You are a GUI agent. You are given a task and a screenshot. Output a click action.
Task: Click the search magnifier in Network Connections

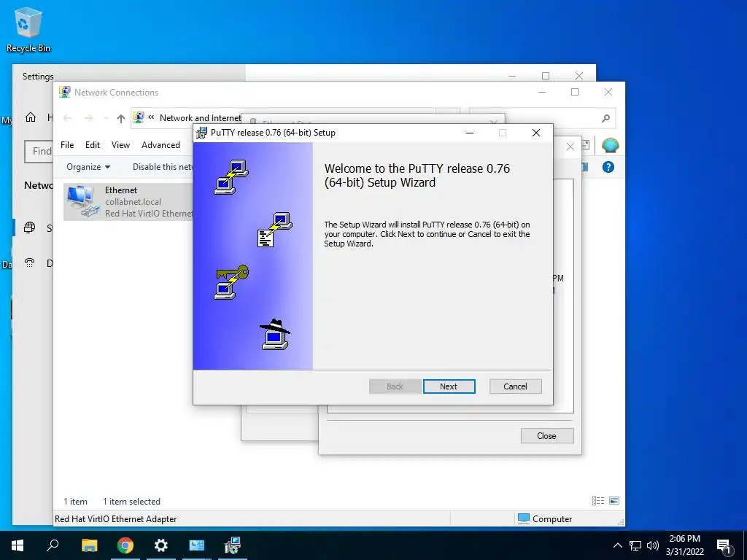[605, 118]
